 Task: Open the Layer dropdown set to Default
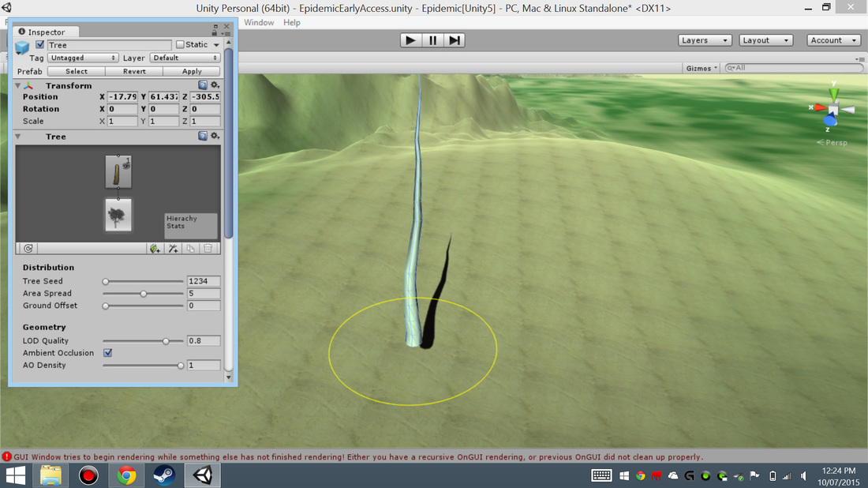pos(185,58)
